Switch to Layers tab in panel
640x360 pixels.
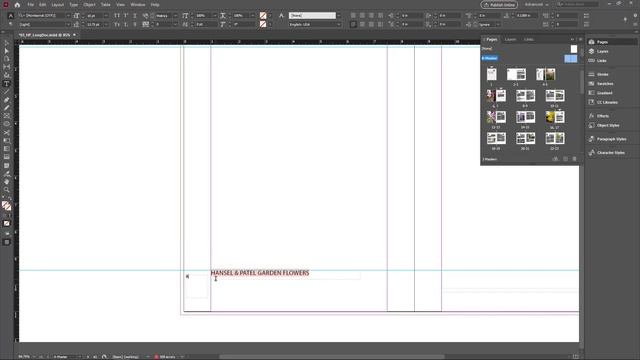click(511, 40)
